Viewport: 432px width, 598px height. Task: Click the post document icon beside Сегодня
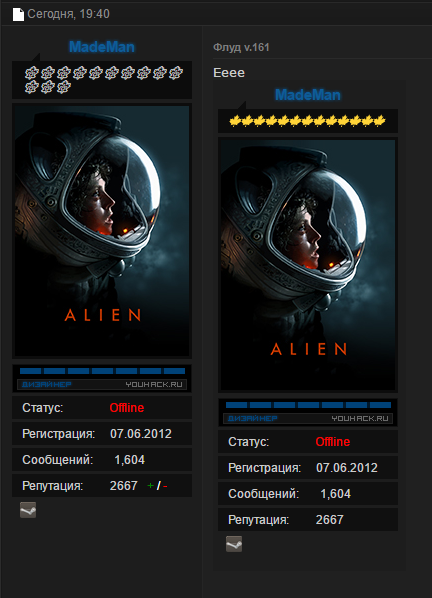(18, 14)
